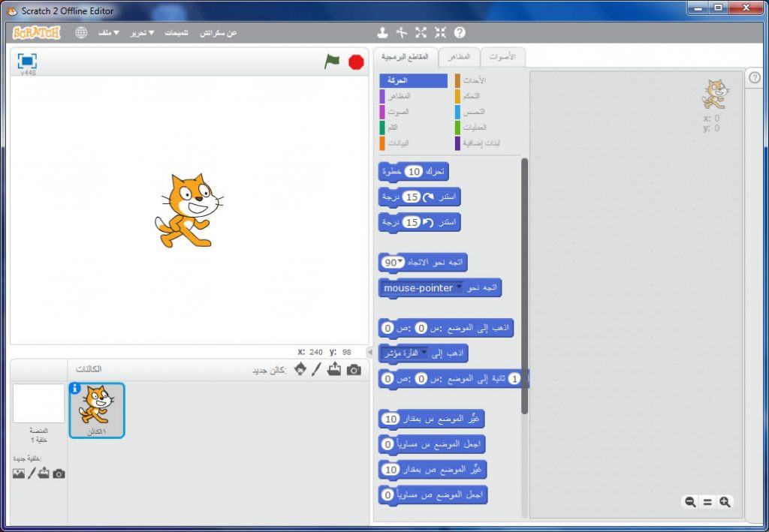Image resolution: width=769 pixels, height=532 pixels.
Task: Click the degrees field in turn-clockwise block
Action: click(411, 197)
